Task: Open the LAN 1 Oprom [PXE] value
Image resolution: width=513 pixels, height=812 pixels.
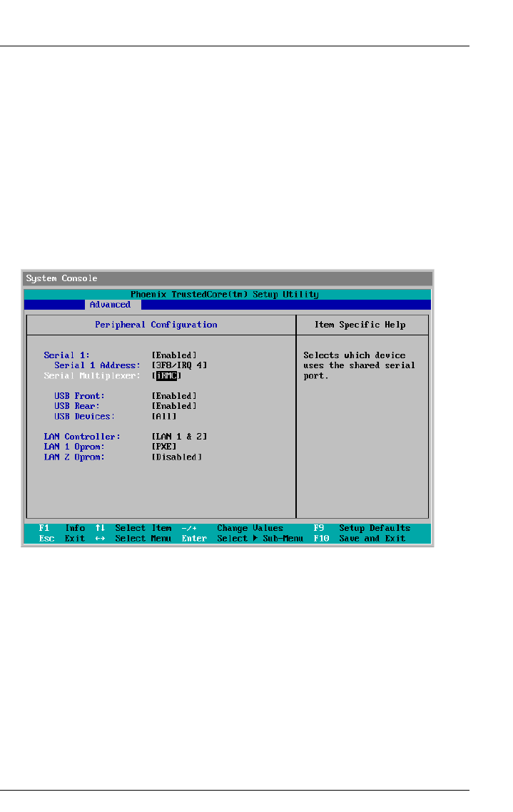Action: [x=164, y=447]
